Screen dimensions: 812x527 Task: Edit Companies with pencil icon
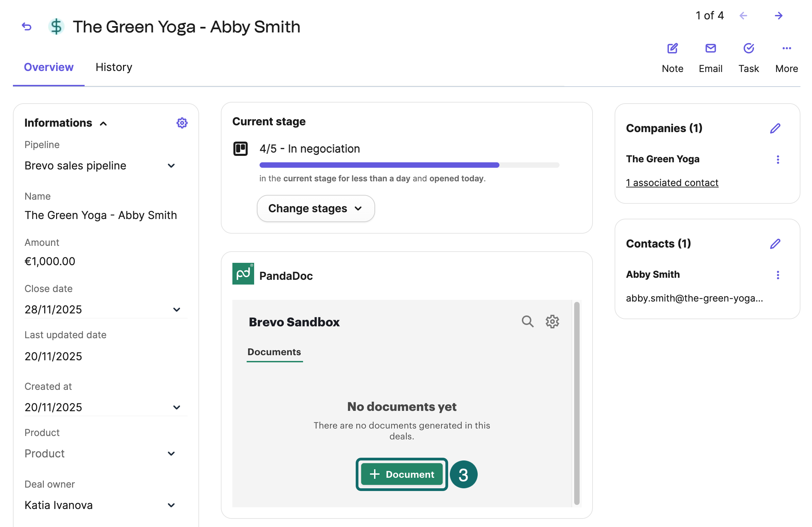click(775, 128)
